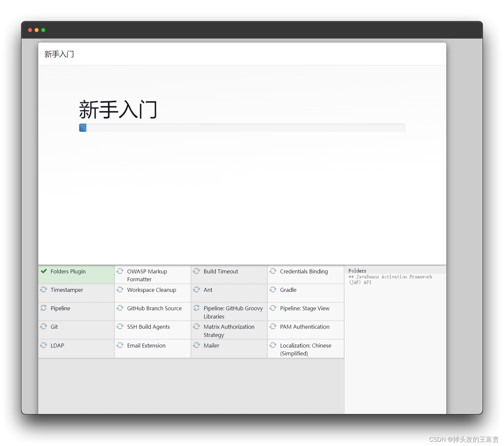Click the yellow minimize window dot
Screen dimensions: 504x446
click(37, 30)
